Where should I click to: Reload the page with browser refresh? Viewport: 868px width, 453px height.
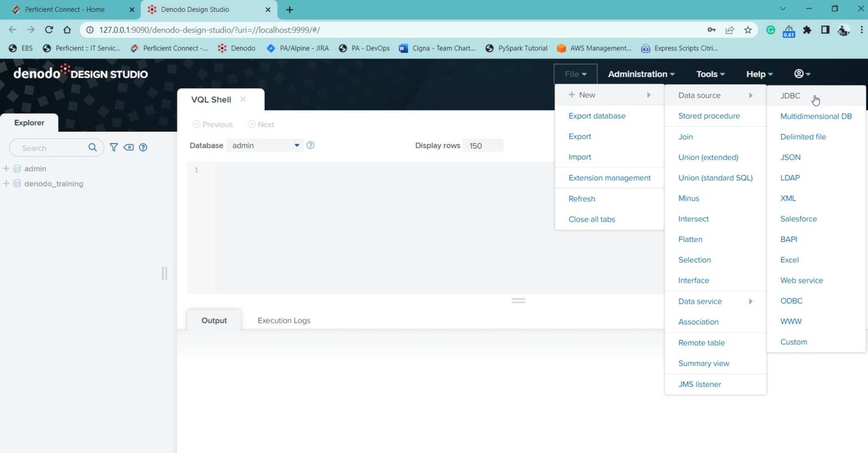pos(49,30)
